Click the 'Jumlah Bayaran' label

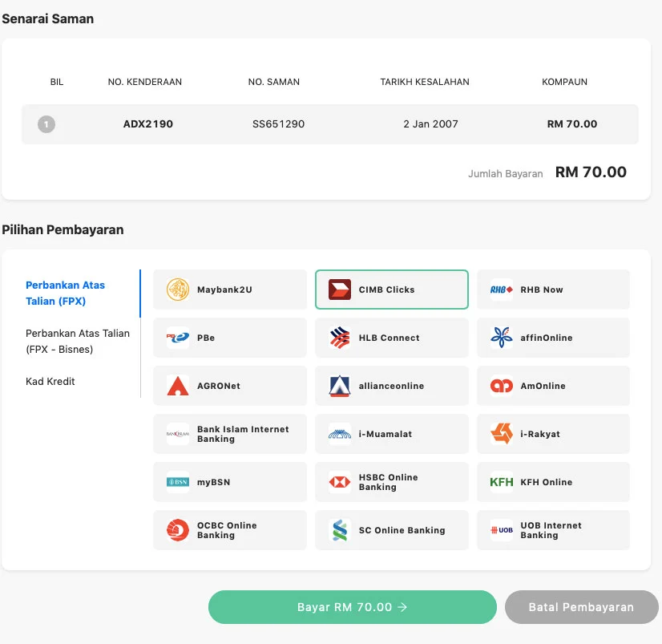[x=506, y=174]
